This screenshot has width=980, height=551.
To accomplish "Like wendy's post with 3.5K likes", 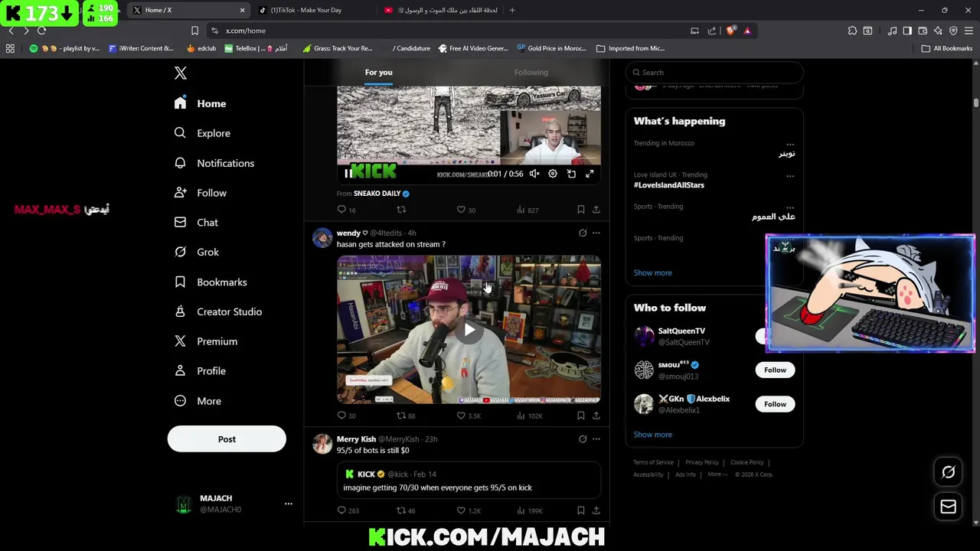I will pyautogui.click(x=469, y=416).
